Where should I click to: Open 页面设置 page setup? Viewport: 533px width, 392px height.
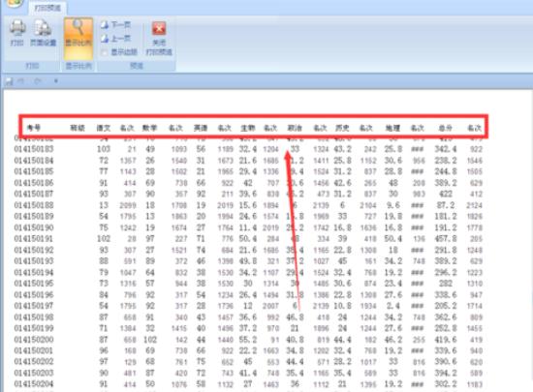(43, 33)
